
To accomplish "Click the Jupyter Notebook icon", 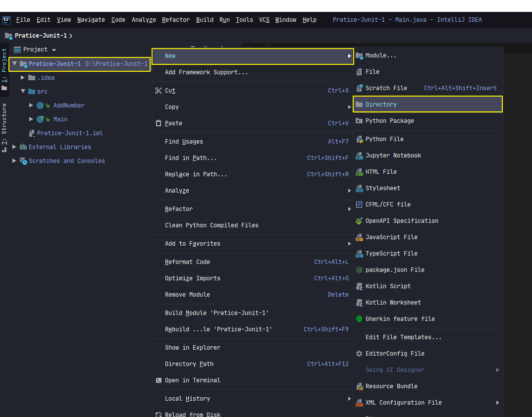I will [x=359, y=156].
